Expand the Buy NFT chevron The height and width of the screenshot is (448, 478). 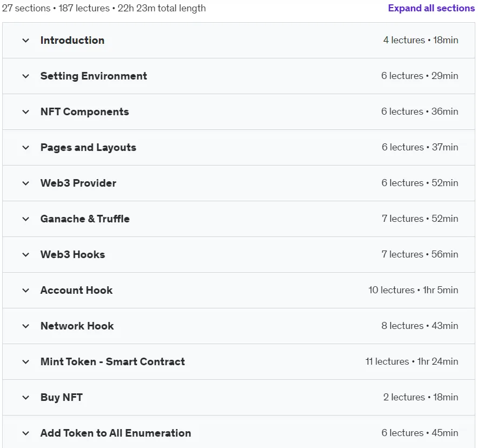(x=26, y=397)
